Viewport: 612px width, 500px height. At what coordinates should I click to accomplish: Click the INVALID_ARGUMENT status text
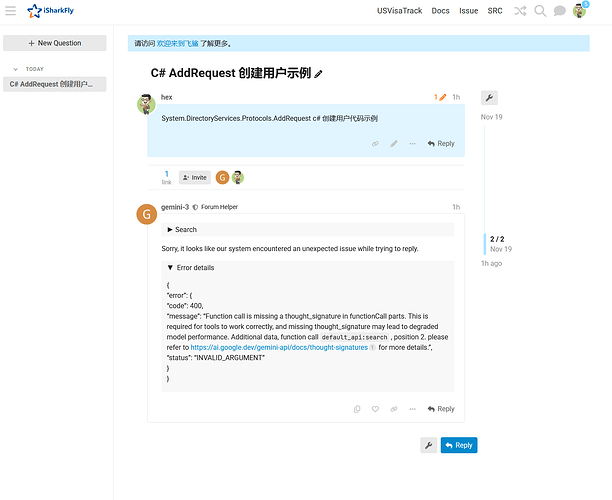pos(229,358)
